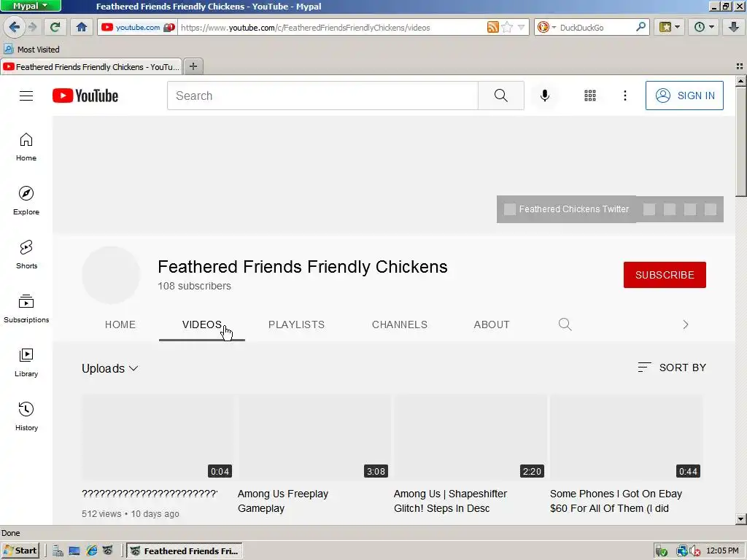This screenshot has height=560, width=747.
Task: Open History in the sidebar
Action: (x=26, y=416)
